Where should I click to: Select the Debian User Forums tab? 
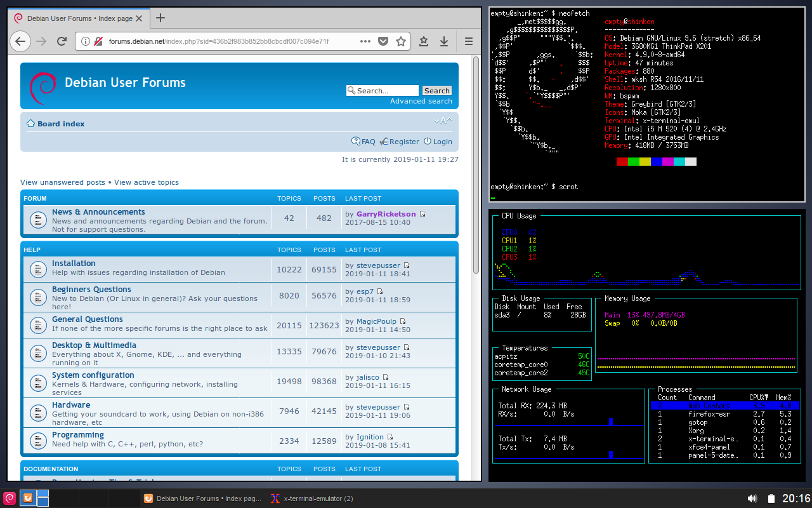point(79,18)
